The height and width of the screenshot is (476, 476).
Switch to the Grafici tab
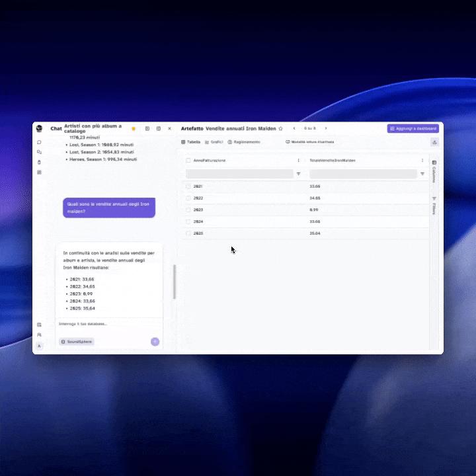[x=214, y=141]
